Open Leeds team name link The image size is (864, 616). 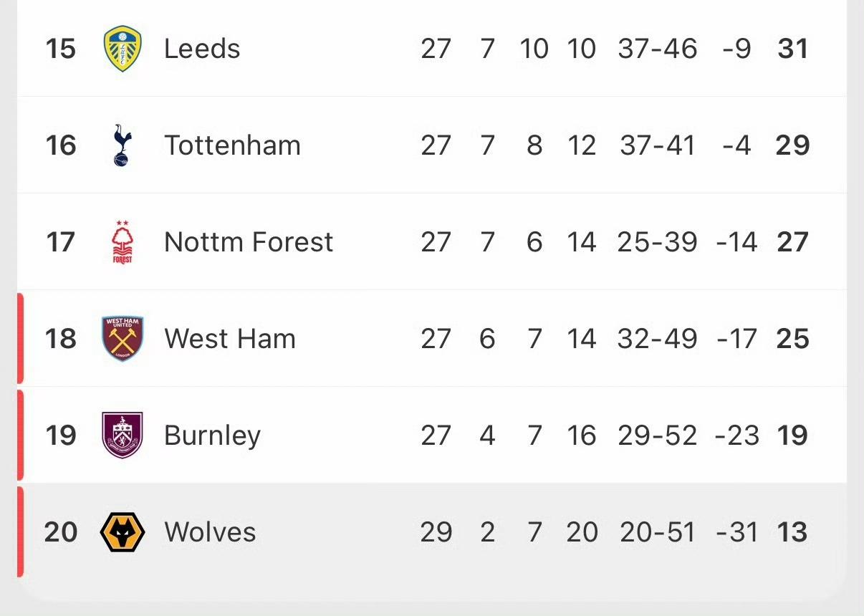tap(202, 49)
